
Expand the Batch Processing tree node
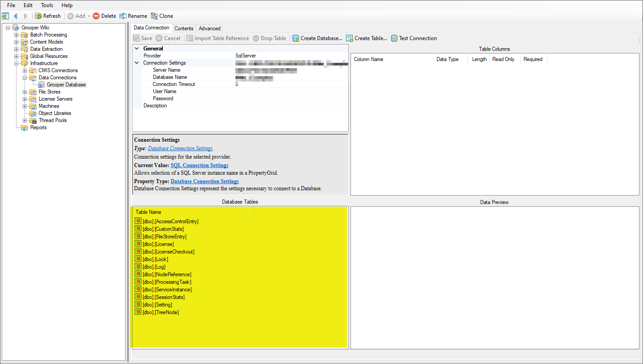click(x=16, y=35)
